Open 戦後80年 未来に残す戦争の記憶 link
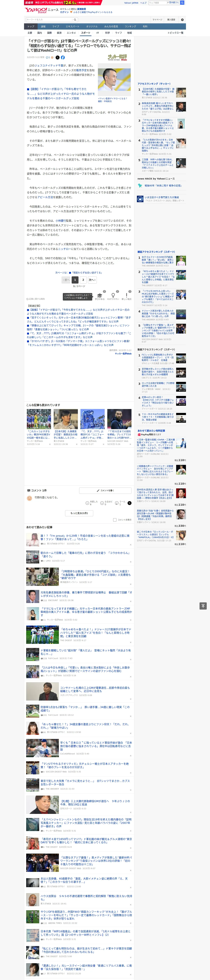The width and height of the screenshot is (210, 980). 163,186
